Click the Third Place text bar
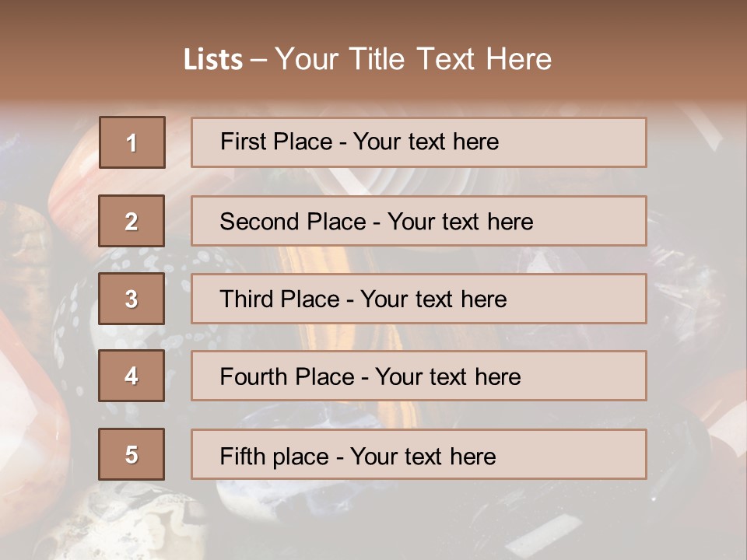Viewport: 747px width, 560px height. [x=419, y=299]
